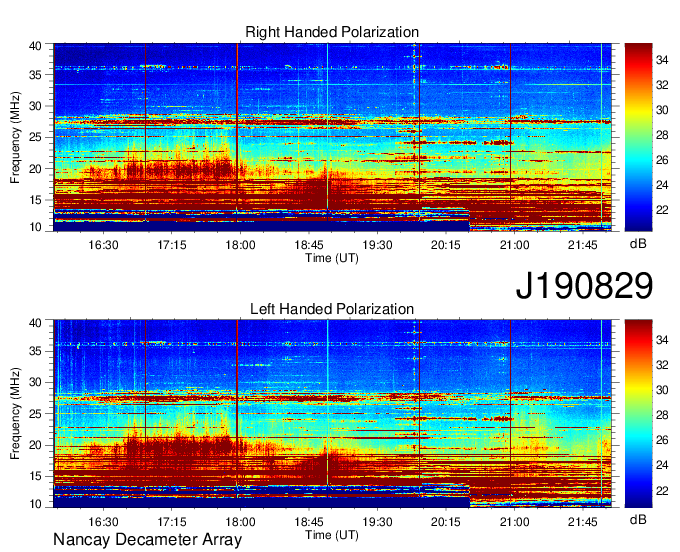Click the 21:45 tick on the Right Handed time axis
The height and width of the screenshot is (552, 680).
583,245
